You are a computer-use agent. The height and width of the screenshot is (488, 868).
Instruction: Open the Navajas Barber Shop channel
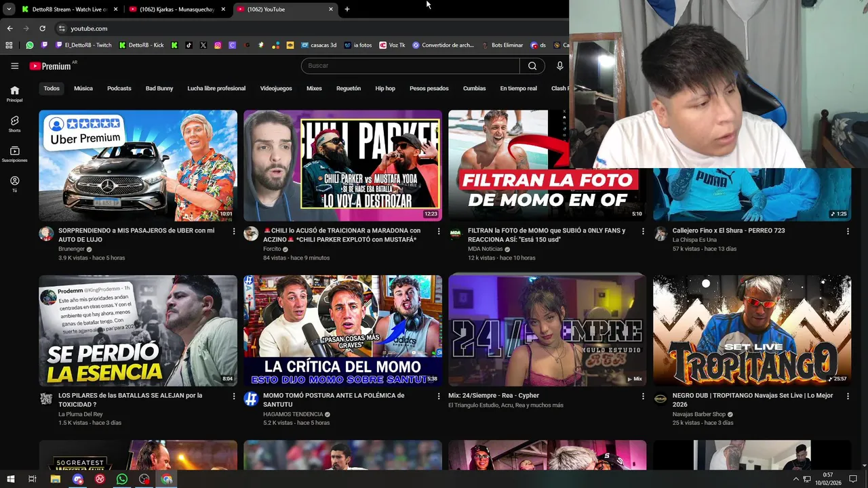tap(699, 414)
